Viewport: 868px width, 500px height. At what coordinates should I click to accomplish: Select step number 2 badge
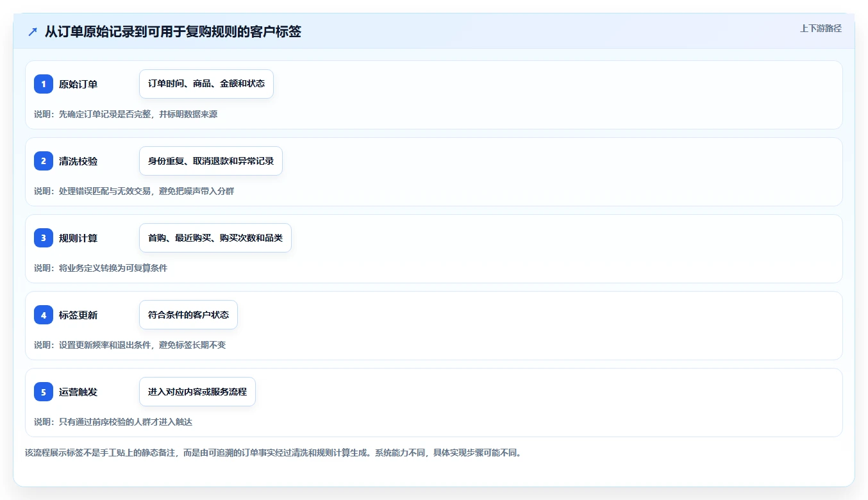click(44, 161)
